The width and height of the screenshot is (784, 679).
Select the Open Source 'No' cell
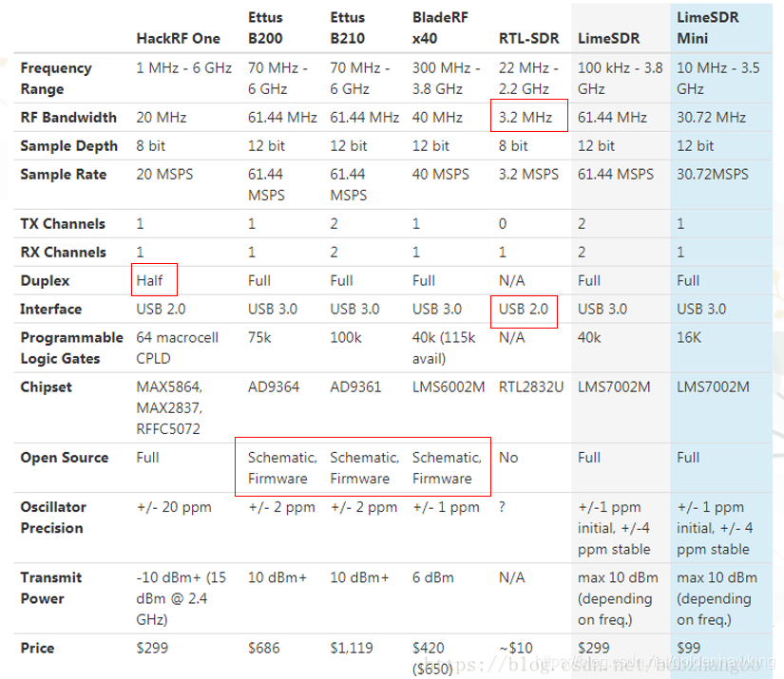(x=508, y=458)
